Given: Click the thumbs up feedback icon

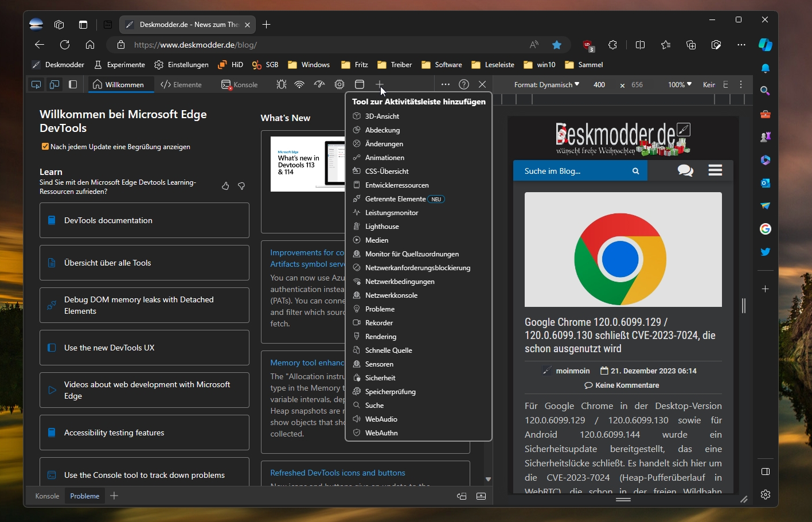Looking at the screenshot, I should click(225, 186).
